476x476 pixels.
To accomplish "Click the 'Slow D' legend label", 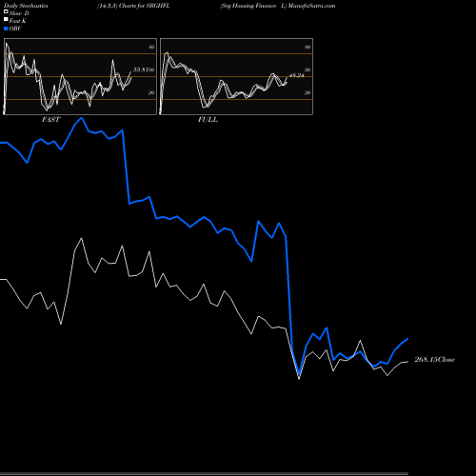I will (x=19, y=13).
